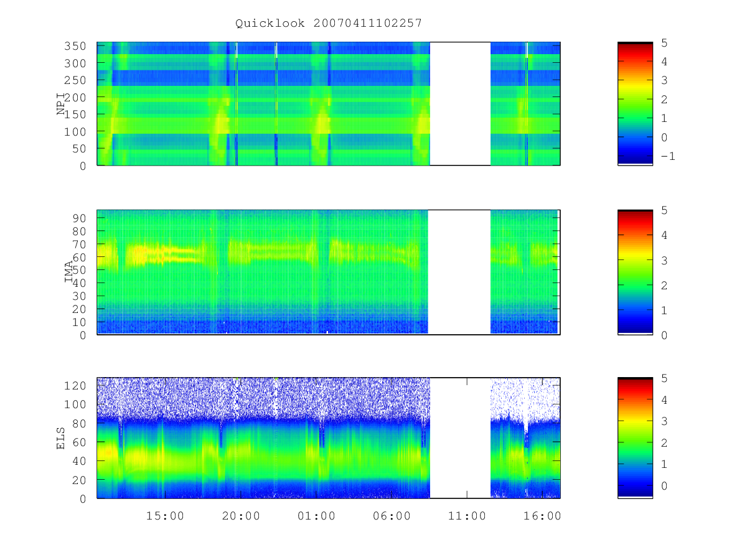Click the 300 tick on NPI axis
The height and width of the screenshot is (560, 747).
pos(76,63)
